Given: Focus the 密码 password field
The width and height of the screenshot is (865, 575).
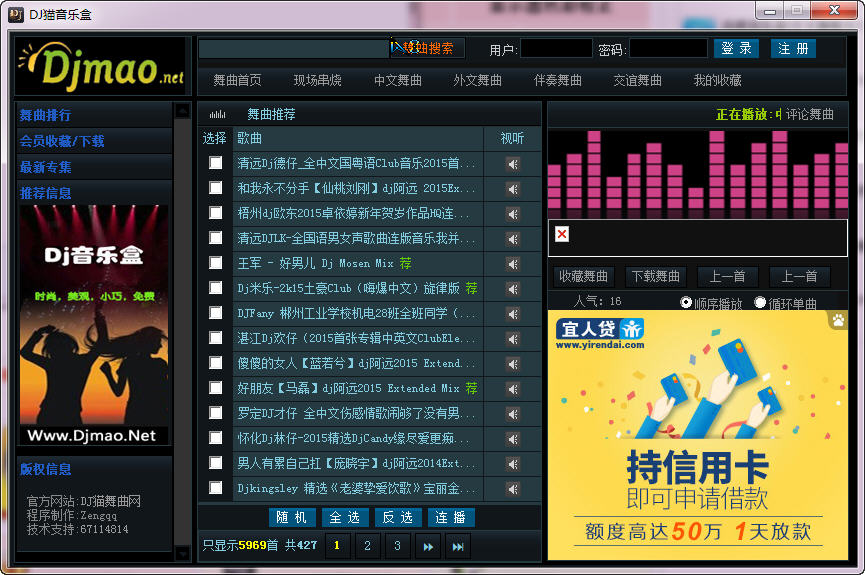Looking at the screenshot, I should click(x=669, y=49).
